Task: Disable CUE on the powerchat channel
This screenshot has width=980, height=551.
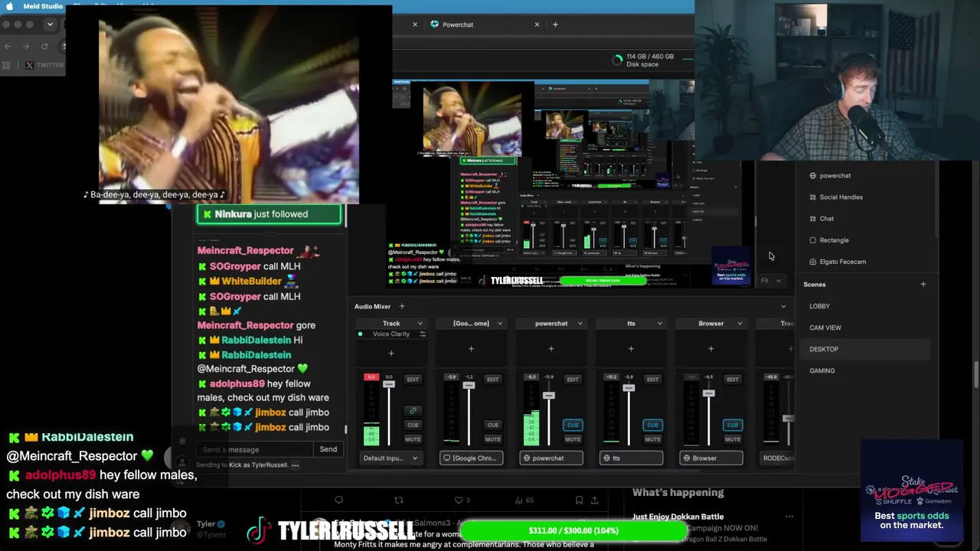Action: [573, 425]
